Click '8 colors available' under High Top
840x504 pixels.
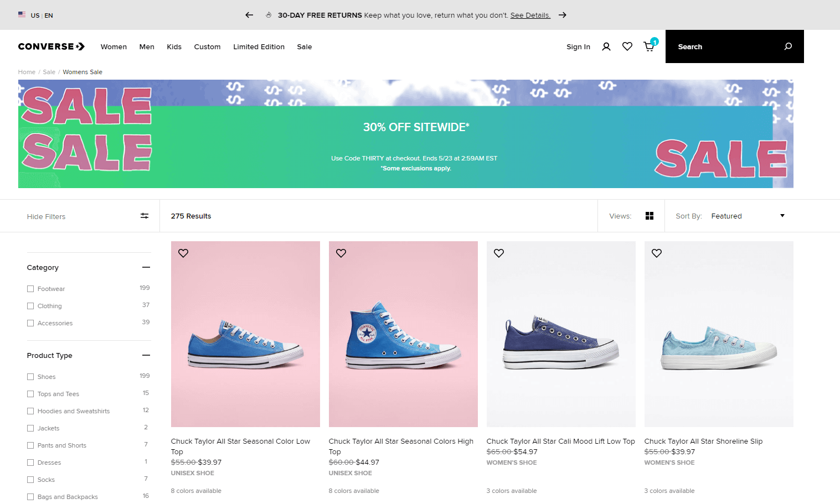[x=354, y=491]
